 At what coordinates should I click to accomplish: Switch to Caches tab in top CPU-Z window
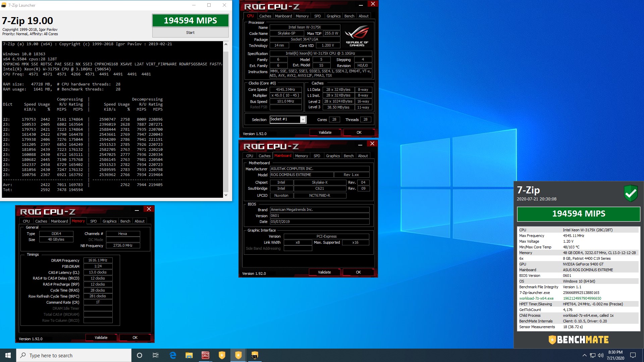(x=265, y=16)
